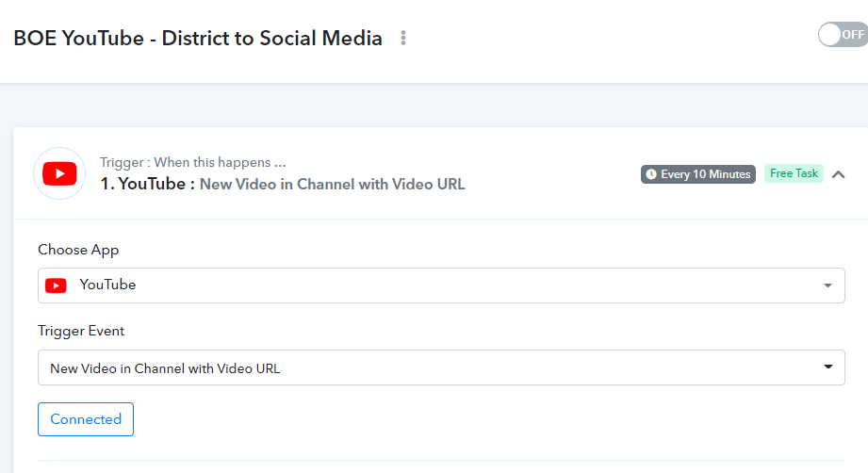The image size is (868, 473).
Task: Click the Connected button
Action: click(86, 419)
